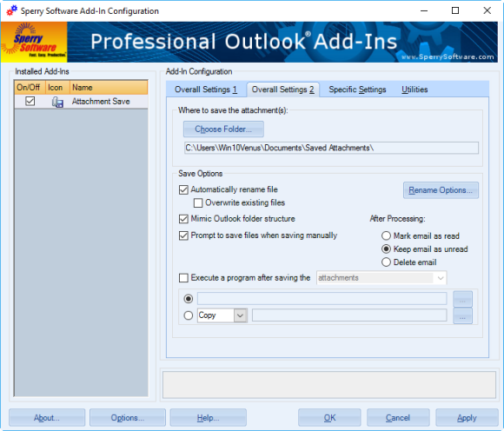This screenshot has width=504, height=431.
Task: Click the Name column header
Action: click(109, 88)
